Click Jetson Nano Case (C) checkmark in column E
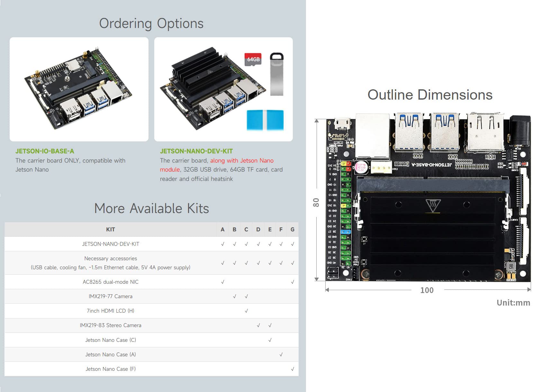549x392 pixels. 270,340
